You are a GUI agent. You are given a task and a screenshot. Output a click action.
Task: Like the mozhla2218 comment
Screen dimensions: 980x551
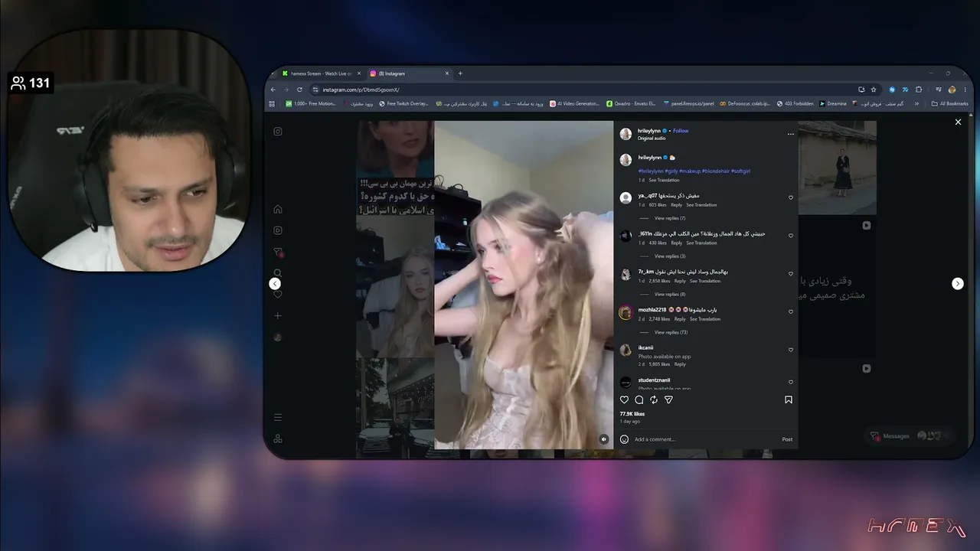791,312
